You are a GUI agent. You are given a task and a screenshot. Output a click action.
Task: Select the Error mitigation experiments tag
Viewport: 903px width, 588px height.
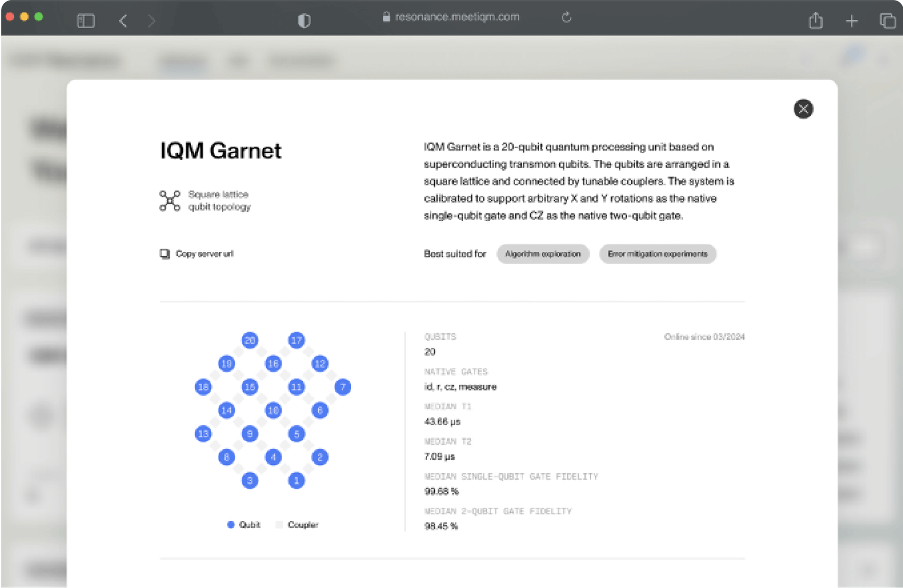click(x=658, y=254)
